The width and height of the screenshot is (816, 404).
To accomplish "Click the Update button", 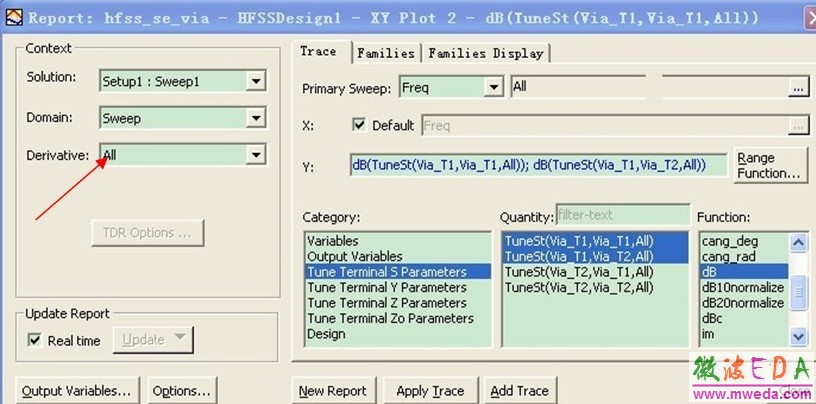I will pos(153,340).
